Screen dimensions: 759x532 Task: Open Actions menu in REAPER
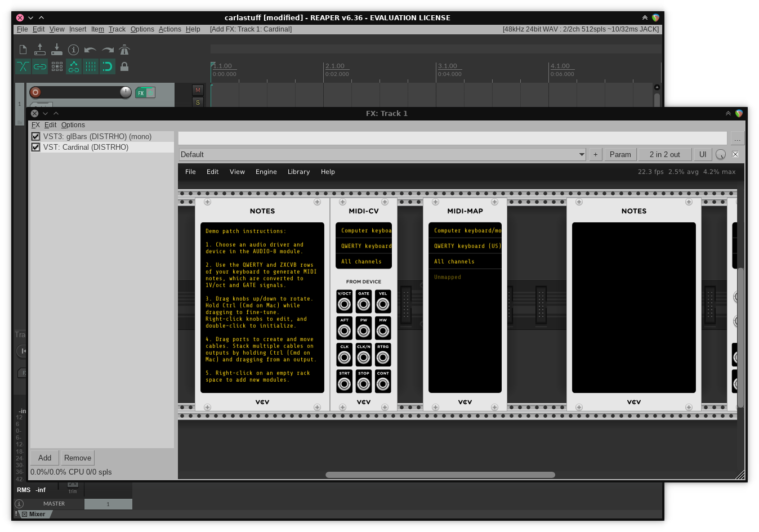point(169,29)
